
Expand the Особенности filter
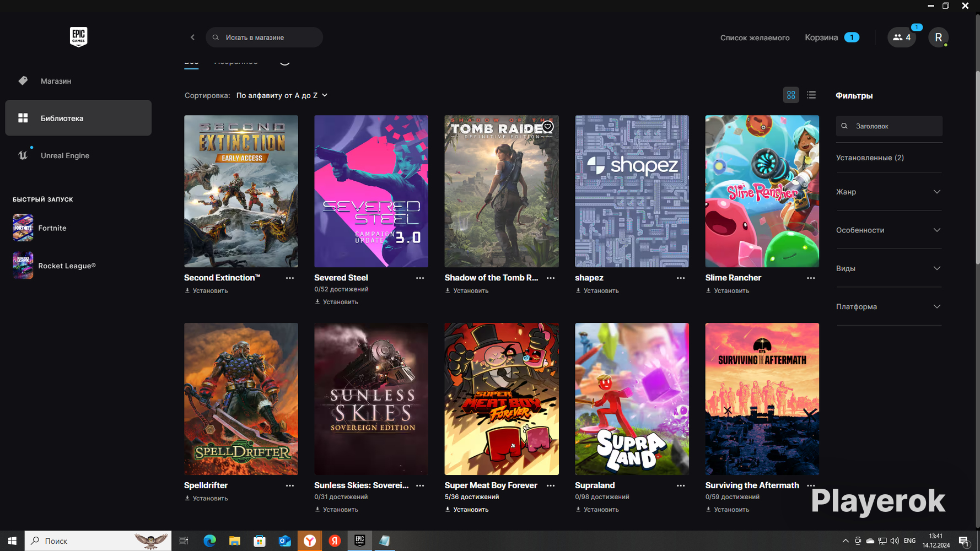click(889, 230)
